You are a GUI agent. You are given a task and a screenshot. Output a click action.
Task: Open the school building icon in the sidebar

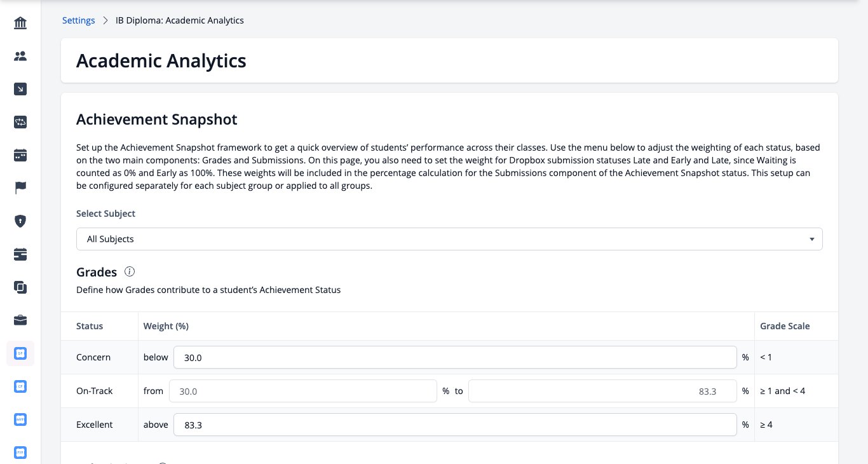20,24
